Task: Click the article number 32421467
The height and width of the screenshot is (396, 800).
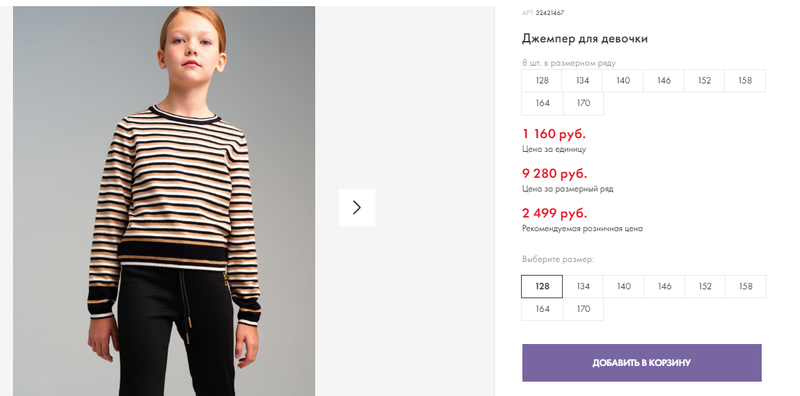Action: click(x=549, y=13)
